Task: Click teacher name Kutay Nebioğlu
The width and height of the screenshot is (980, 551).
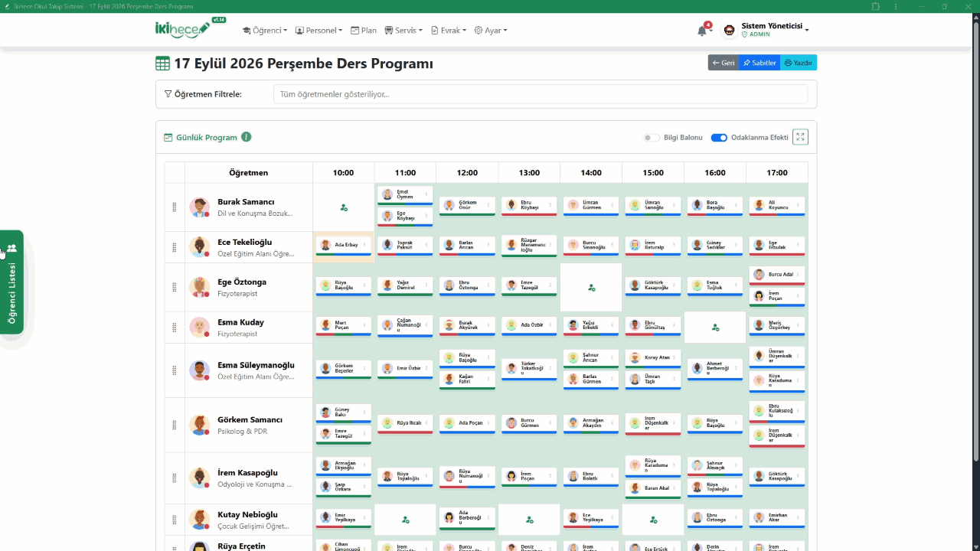Action: tap(247, 514)
